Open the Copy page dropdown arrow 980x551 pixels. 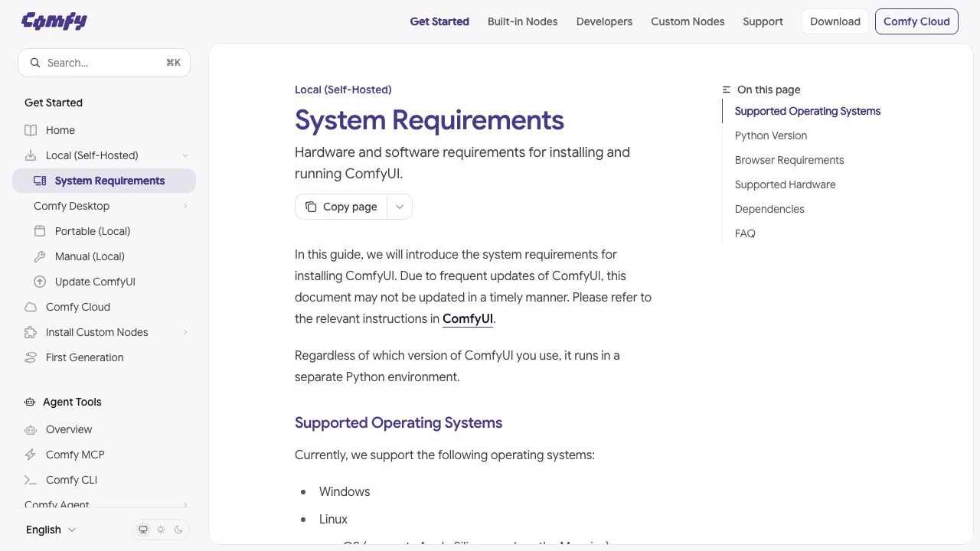click(x=400, y=207)
